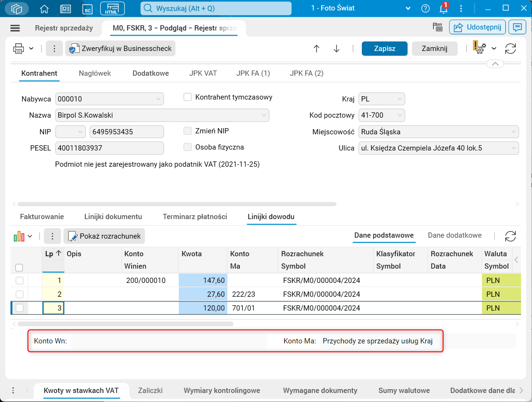The width and height of the screenshot is (532, 402).
Task: Open the hamburger navigation menu
Action: pos(15,28)
